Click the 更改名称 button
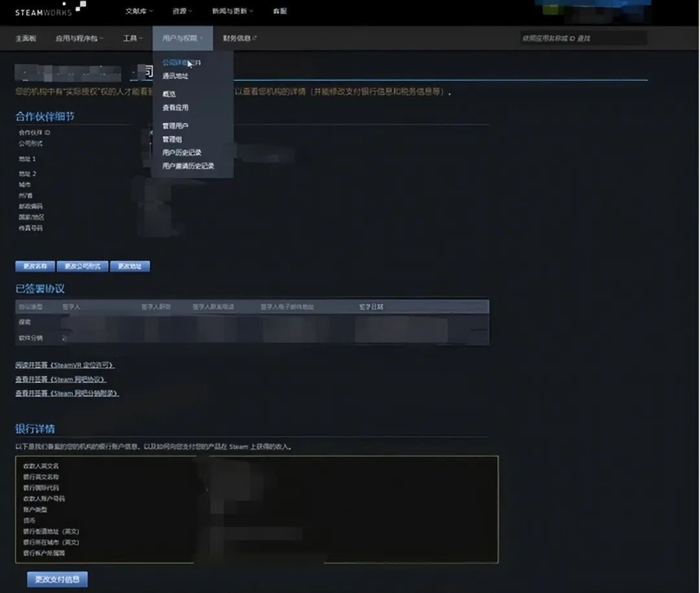Image resolution: width=700 pixels, height=593 pixels. (35, 266)
